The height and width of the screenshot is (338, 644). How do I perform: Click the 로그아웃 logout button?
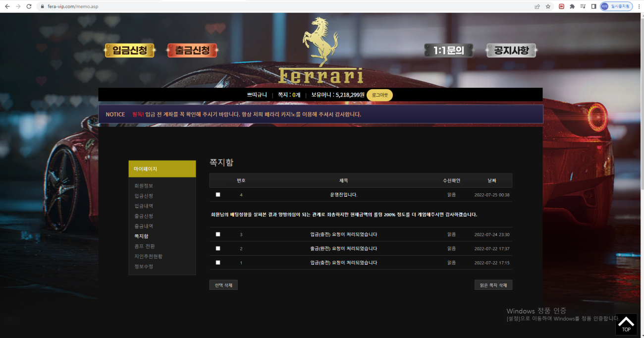pyautogui.click(x=379, y=95)
